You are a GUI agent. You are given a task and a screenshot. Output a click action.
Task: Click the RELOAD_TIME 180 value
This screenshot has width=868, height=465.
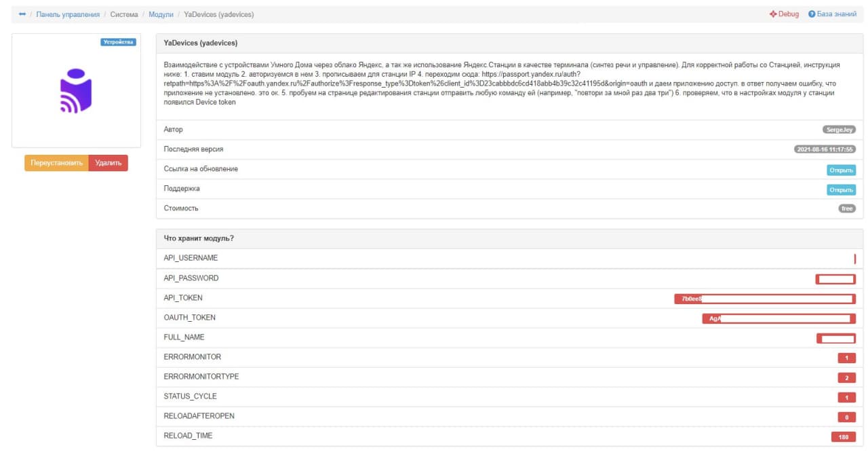tap(844, 437)
